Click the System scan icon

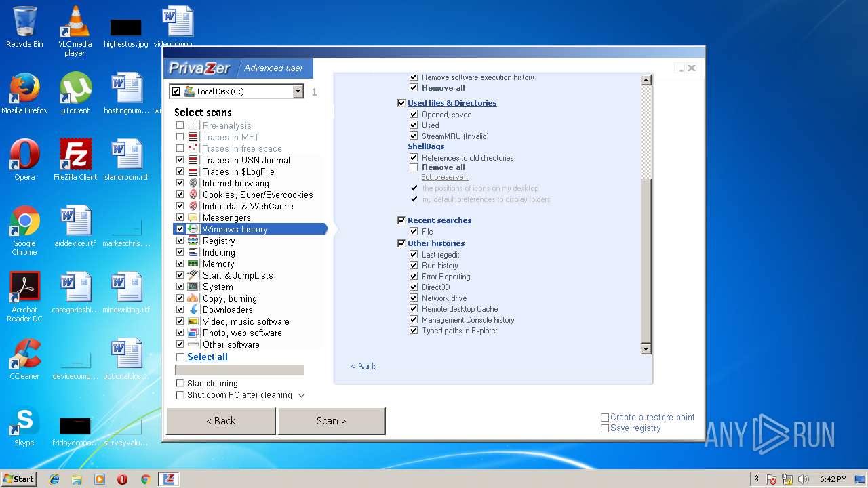(x=193, y=287)
